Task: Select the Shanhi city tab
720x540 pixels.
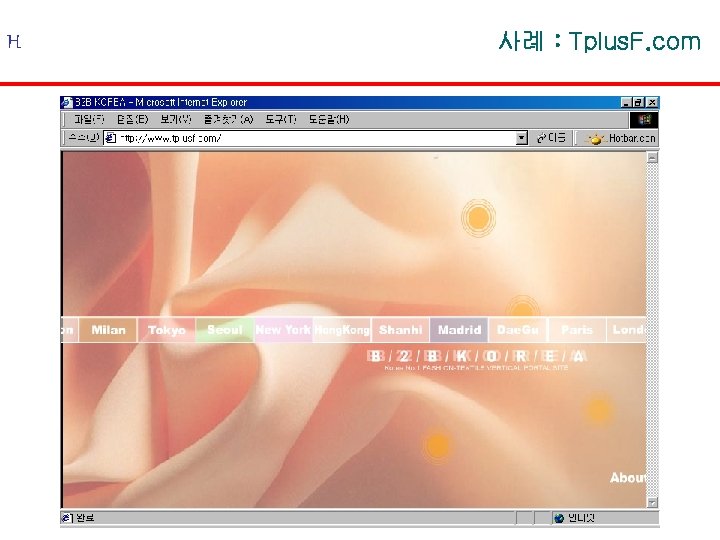Action: point(400,330)
